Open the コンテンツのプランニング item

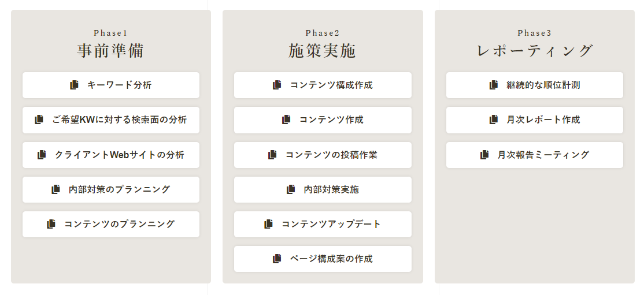(x=111, y=224)
